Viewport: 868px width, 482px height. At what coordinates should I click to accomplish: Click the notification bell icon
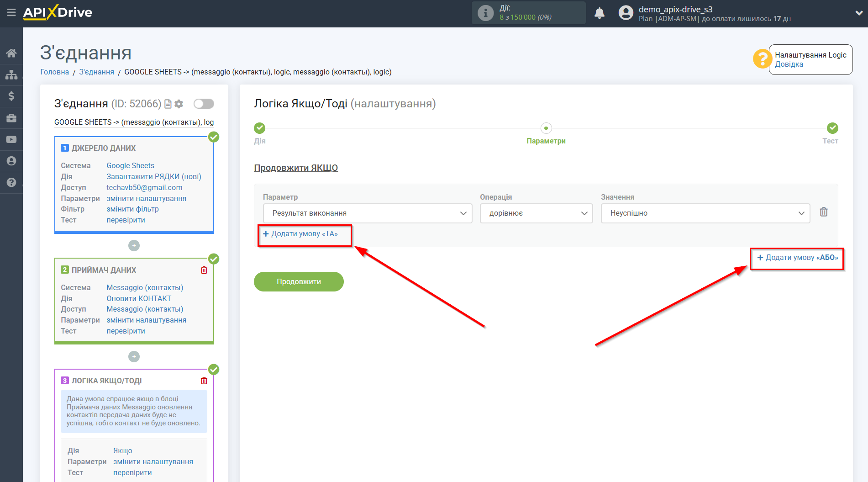point(599,13)
